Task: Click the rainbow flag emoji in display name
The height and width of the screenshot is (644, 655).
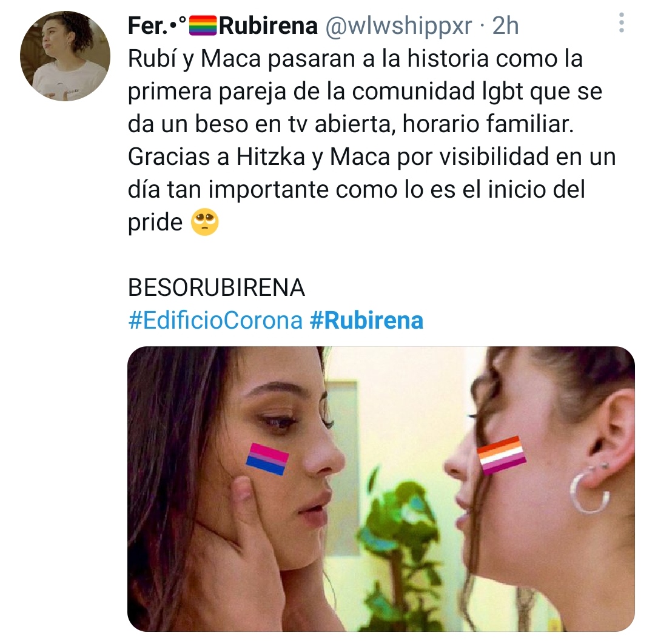Action: (203, 25)
